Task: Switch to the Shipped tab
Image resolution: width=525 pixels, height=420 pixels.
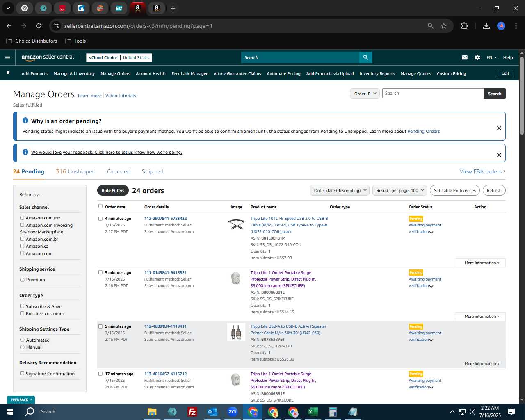Action: (152, 171)
